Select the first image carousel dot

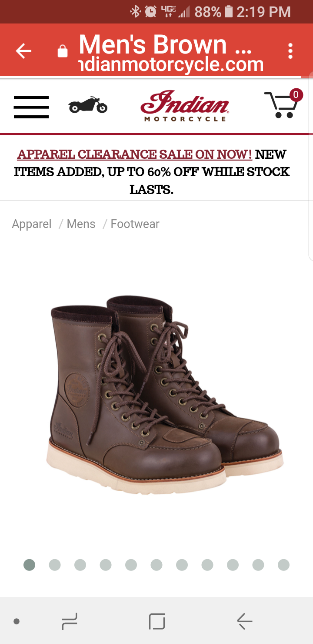29,565
